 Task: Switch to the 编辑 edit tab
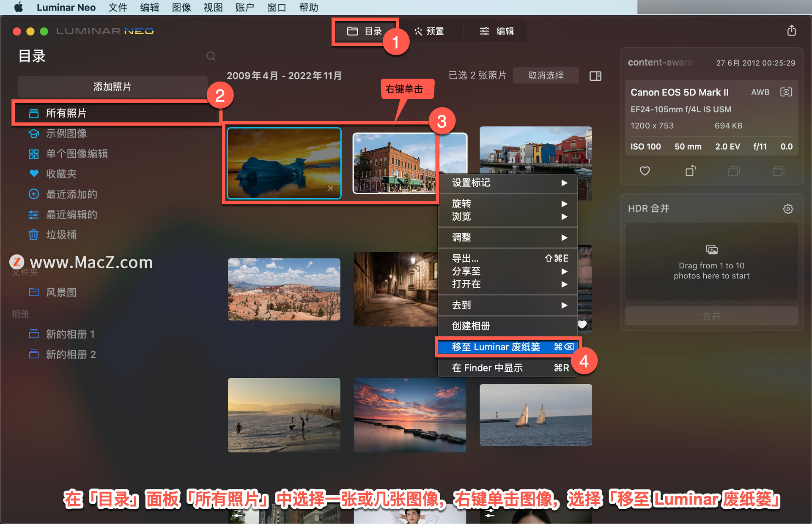point(497,31)
